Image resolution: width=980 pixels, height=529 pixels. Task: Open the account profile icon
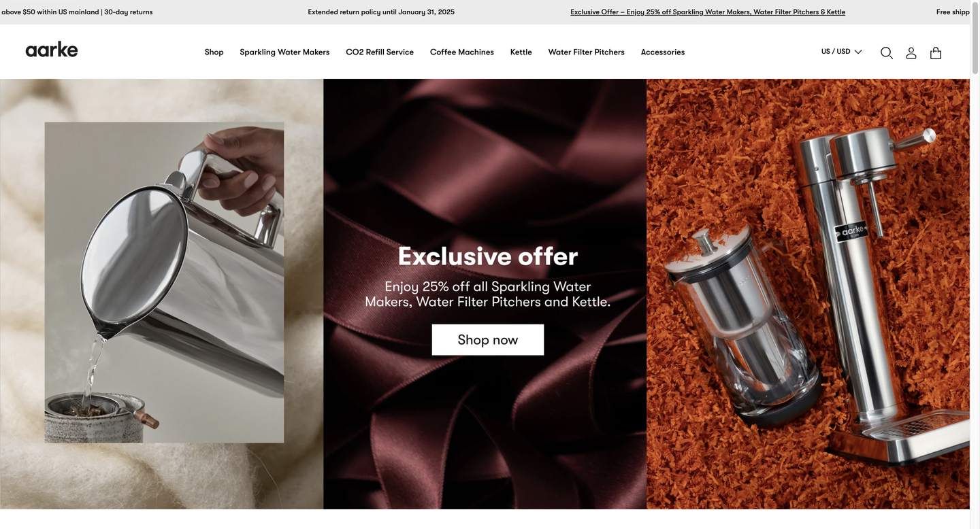[x=911, y=53]
